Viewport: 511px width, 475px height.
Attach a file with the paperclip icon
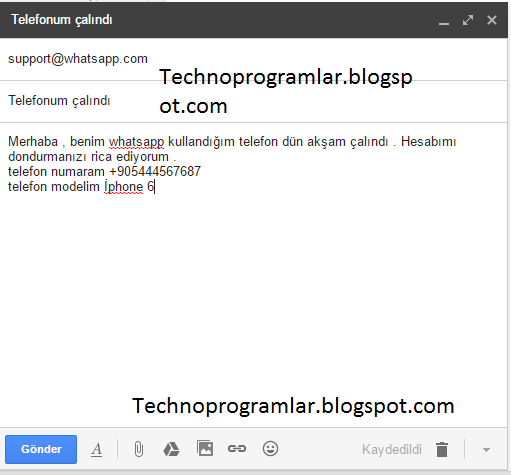click(139, 449)
